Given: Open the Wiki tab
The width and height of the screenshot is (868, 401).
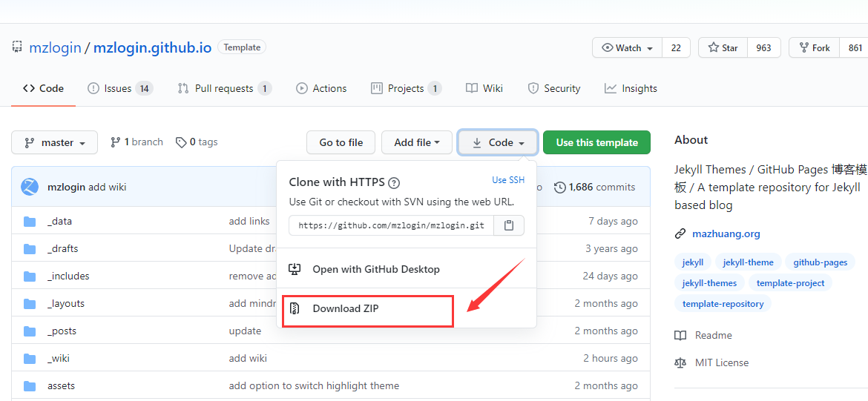Looking at the screenshot, I should (x=484, y=88).
